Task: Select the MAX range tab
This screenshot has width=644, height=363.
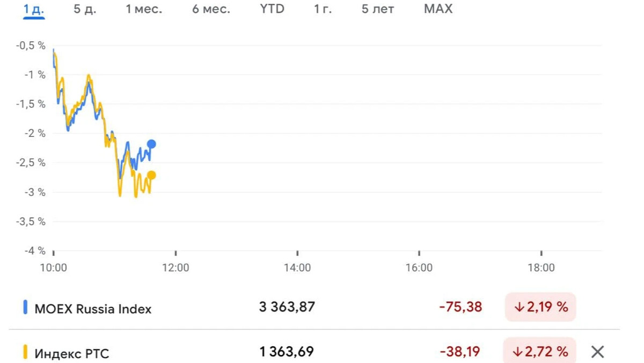Action: (x=438, y=9)
